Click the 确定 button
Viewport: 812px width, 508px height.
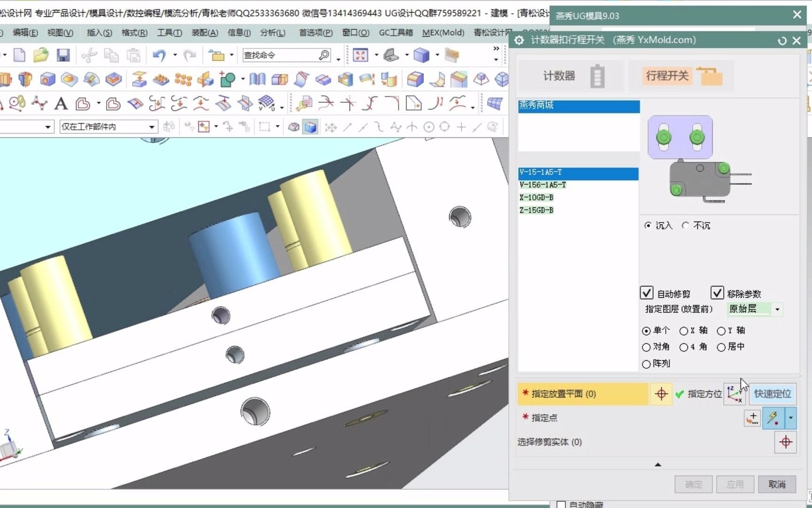[x=694, y=484]
